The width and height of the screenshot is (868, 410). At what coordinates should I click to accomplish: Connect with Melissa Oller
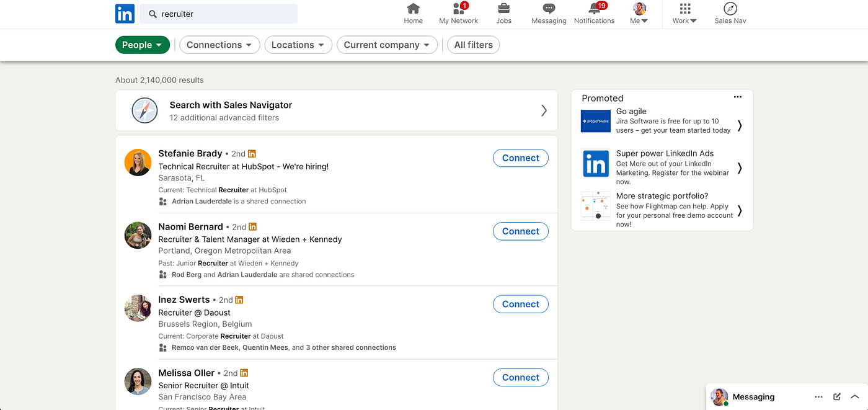pyautogui.click(x=521, y=377)
